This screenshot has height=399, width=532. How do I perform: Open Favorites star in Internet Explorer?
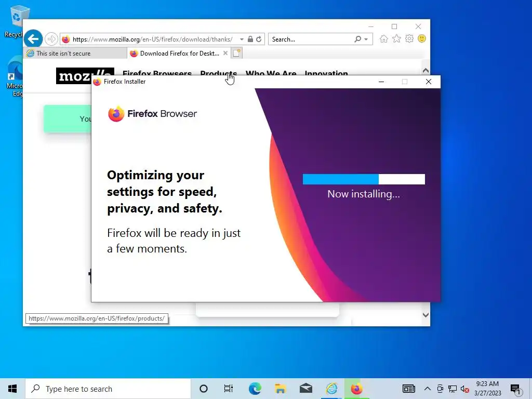(396, 38)
